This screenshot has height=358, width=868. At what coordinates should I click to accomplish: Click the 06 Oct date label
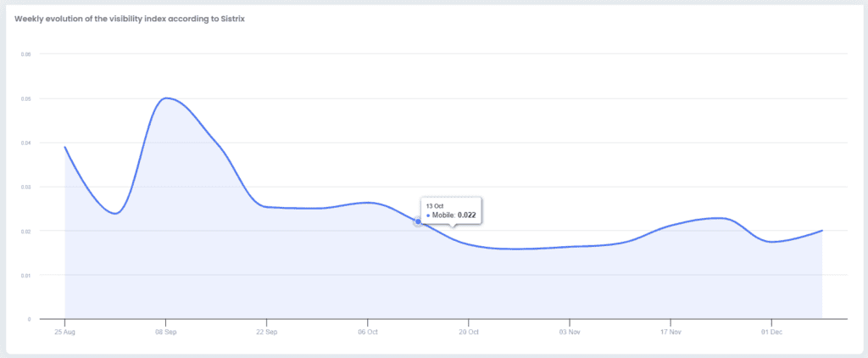tap(368, 333)
